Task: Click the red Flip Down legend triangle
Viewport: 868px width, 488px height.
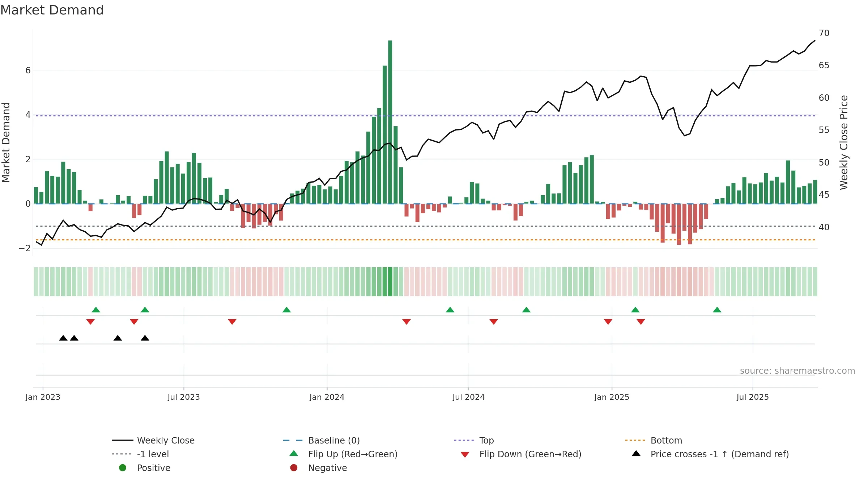Action: (x=465, y=455)
